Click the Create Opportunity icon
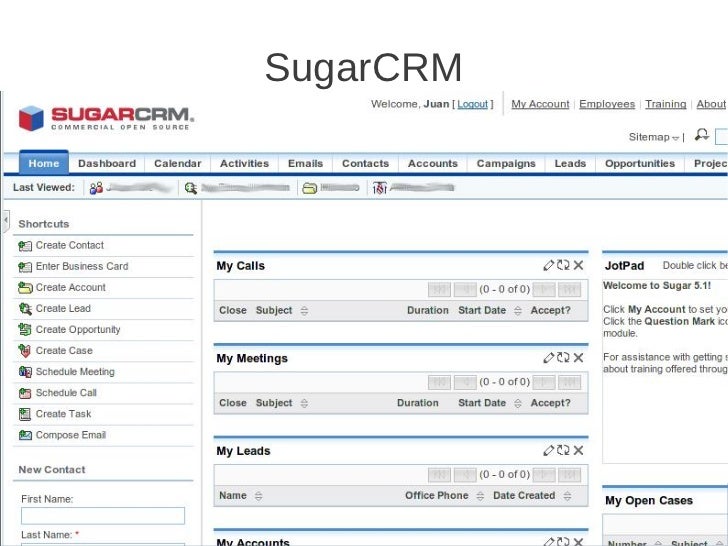This screenshot has width=728, height=546. tap(25, 330)
